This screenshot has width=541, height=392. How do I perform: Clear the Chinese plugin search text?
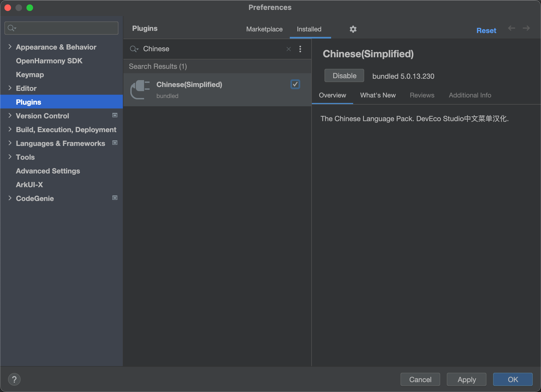(x=288, y=49)
